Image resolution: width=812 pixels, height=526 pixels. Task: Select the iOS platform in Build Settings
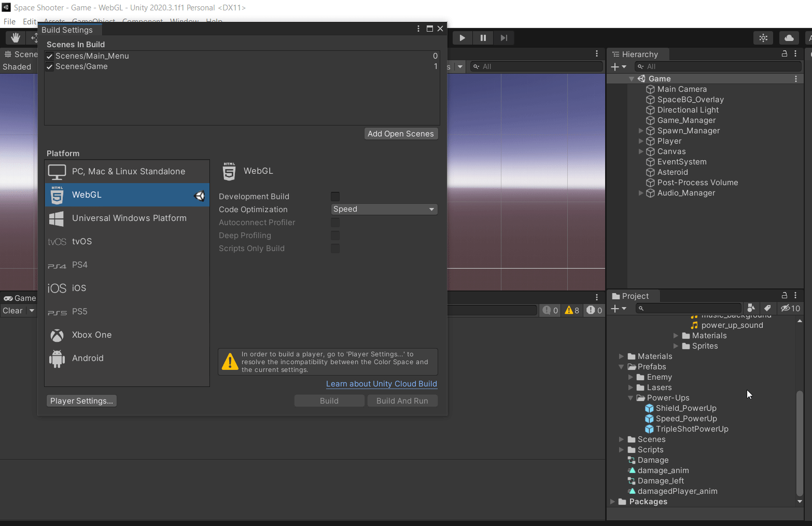(127, 288)
